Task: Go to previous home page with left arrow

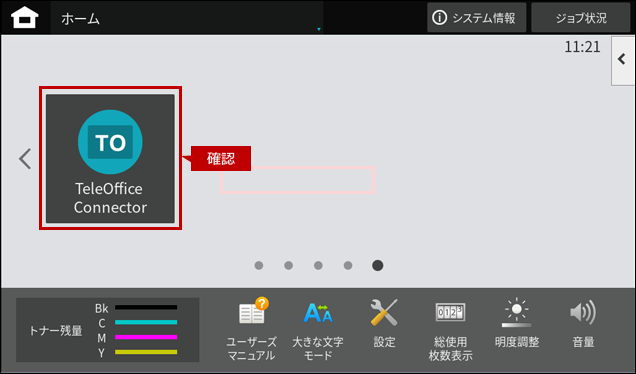Action: (x=25, y=159)
